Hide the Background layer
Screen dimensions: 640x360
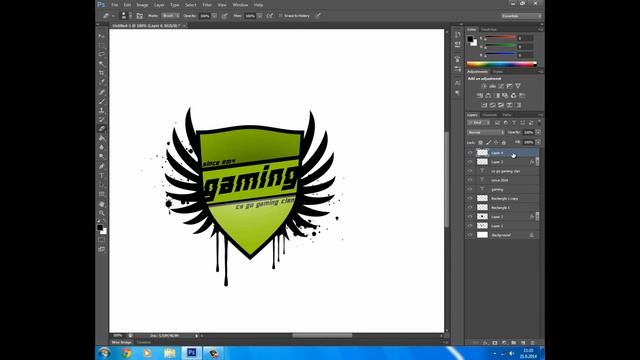(470, 235)
